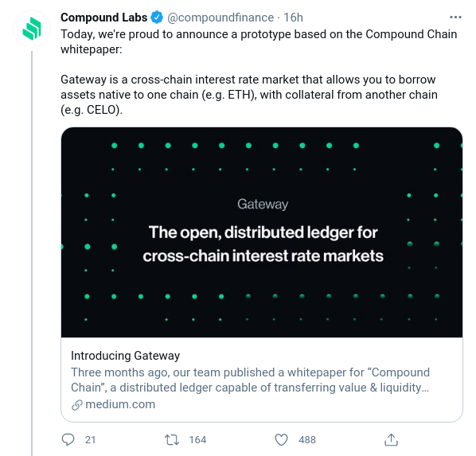476x456 pixels.
Task: Click the thread connector line below avatar
Action: point(32,254)
